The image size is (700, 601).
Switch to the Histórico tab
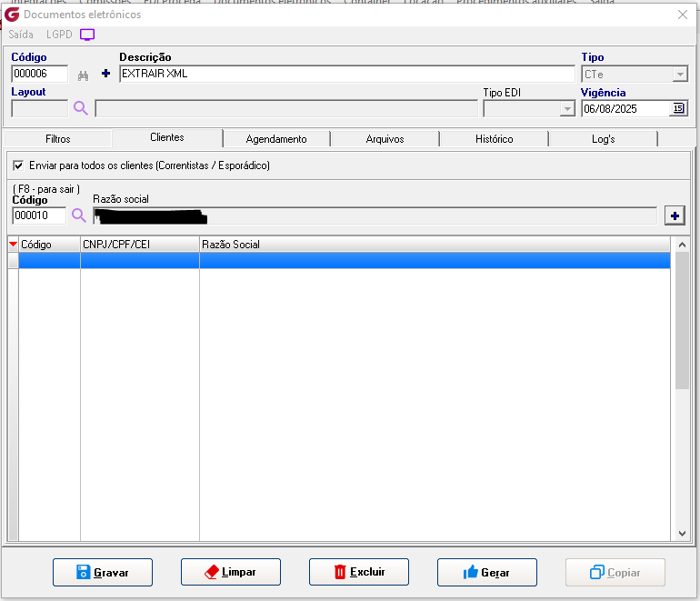[494, 139]
